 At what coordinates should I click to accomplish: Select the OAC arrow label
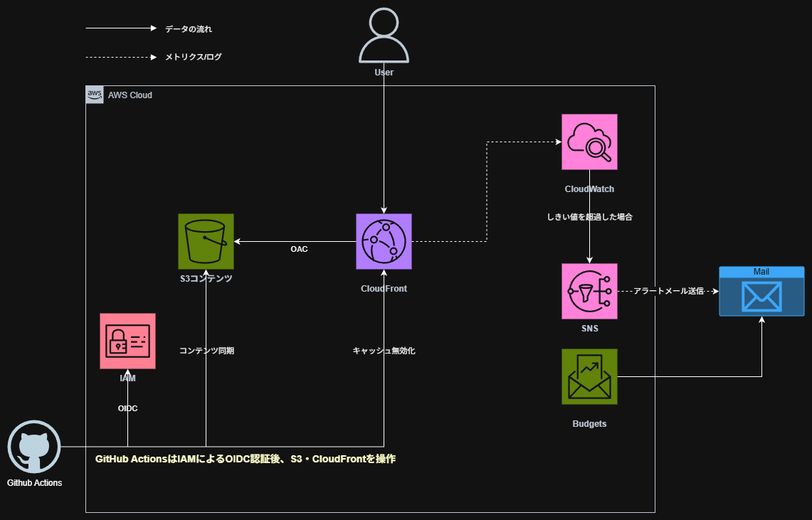pos(299,249)
